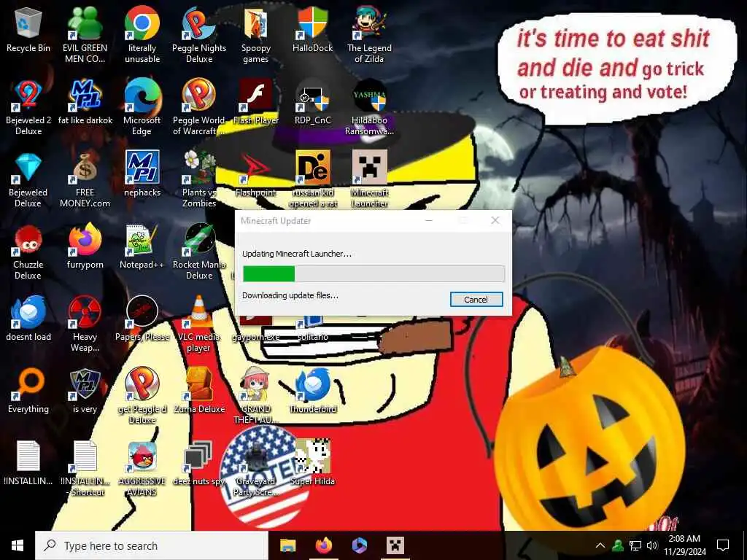Open the Everything search shortcut
This screenshot has width=747, height=560.
coord(28,392)
